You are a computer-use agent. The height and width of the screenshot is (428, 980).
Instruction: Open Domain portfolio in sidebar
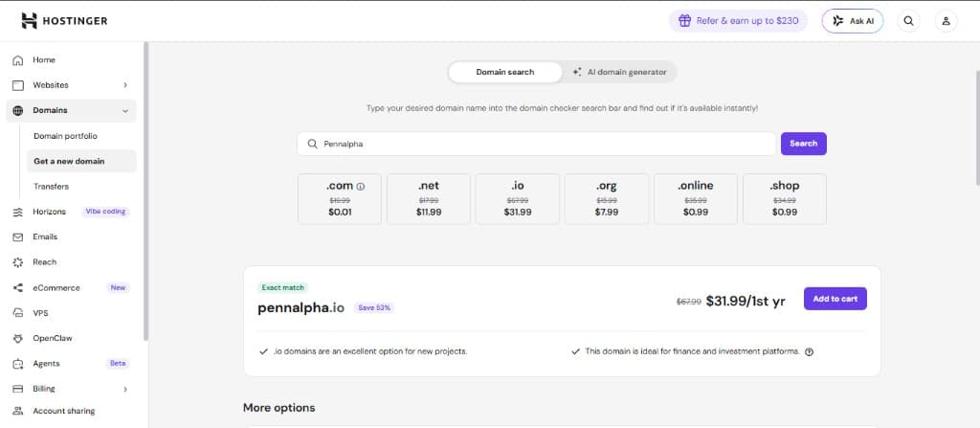(66, 136)
